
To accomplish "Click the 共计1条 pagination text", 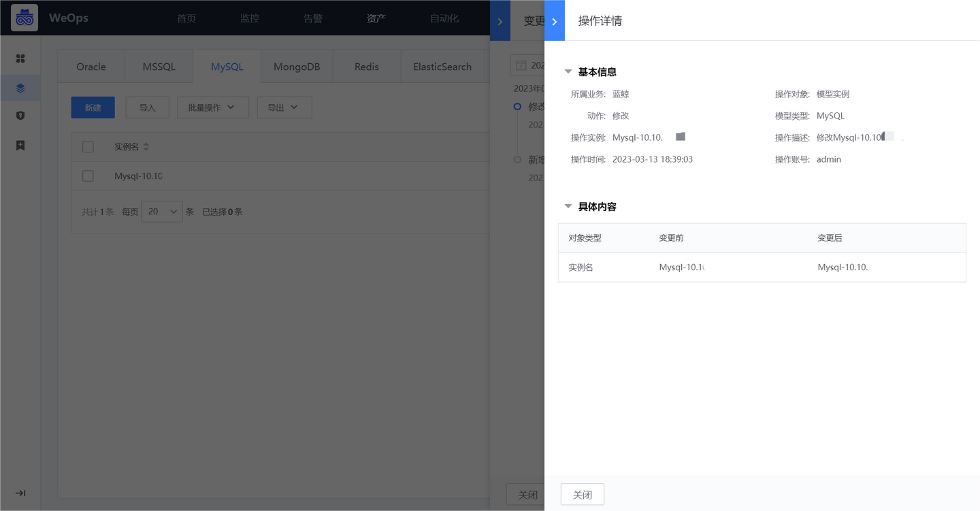I will coord(97,212).
